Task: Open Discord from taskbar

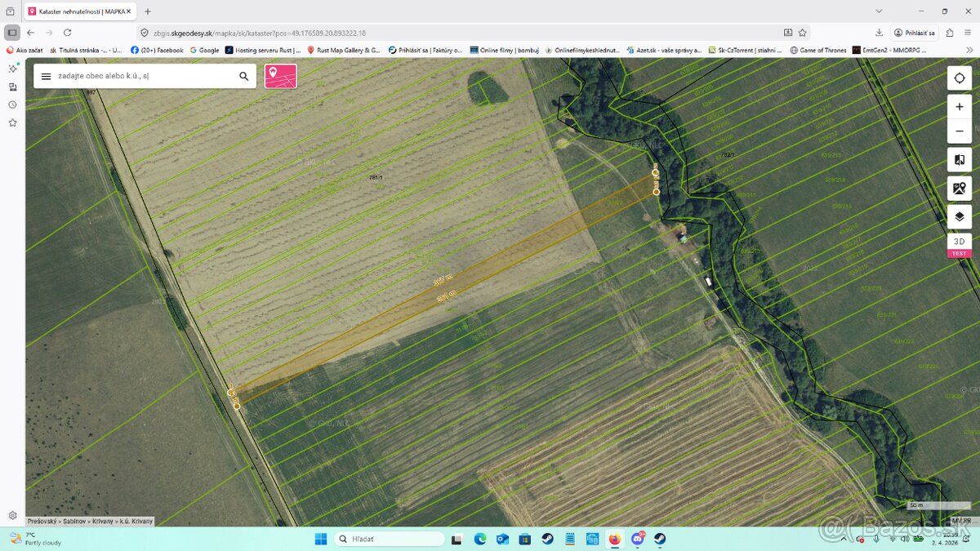Action: click(x=637, y=538)
